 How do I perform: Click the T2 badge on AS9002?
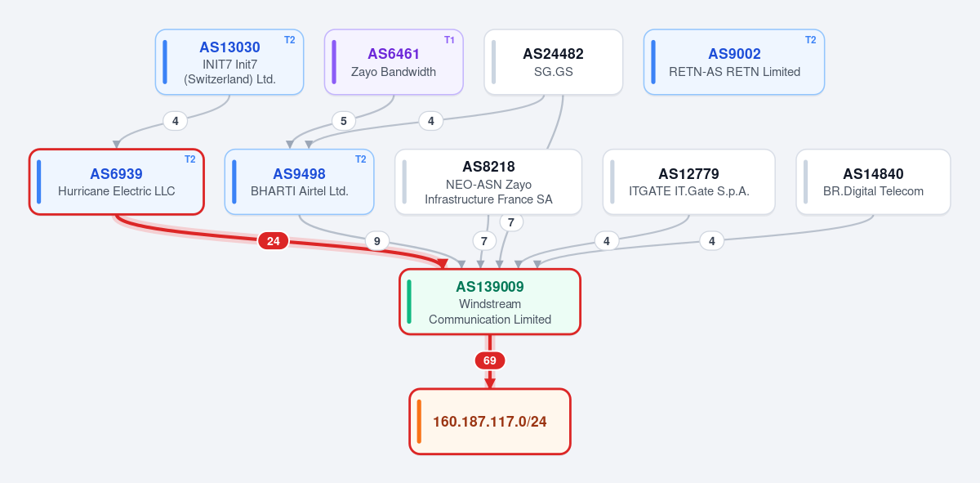[x=811, y=39]
